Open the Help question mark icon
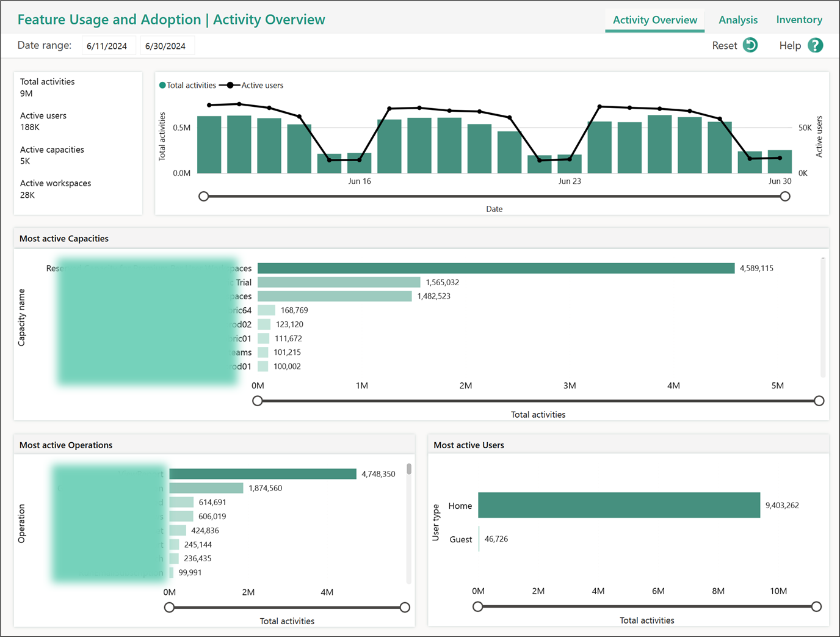 [x=815, y=45]
